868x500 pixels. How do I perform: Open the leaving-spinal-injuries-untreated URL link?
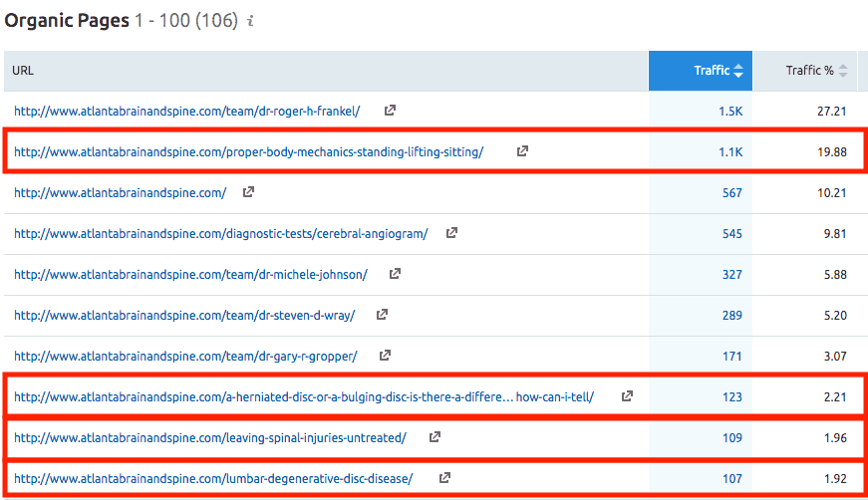(210, 438)
